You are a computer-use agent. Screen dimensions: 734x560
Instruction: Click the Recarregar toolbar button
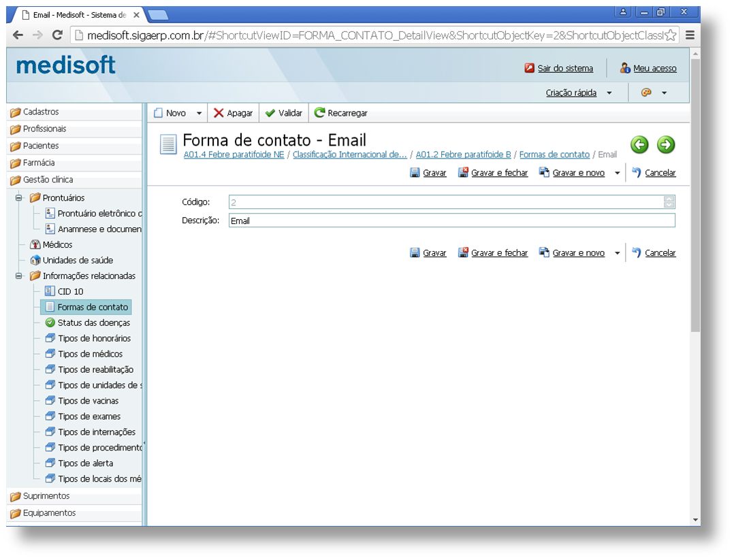click(x=340, y=113)
